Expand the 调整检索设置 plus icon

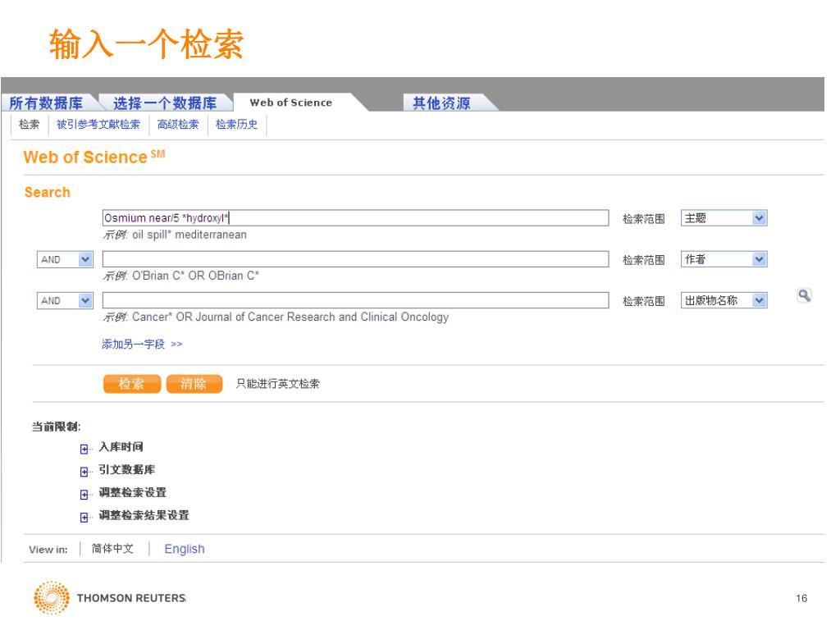(x=84, y=495)
